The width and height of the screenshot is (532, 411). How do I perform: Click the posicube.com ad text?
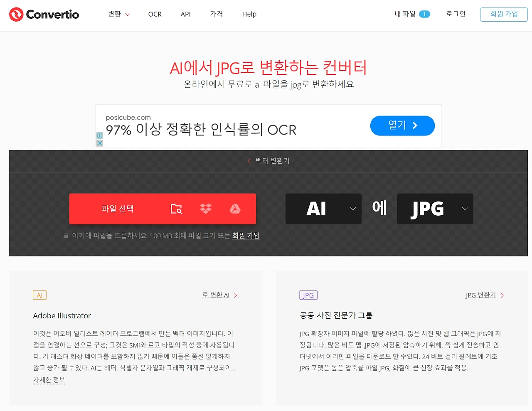(x=128, y=118)
